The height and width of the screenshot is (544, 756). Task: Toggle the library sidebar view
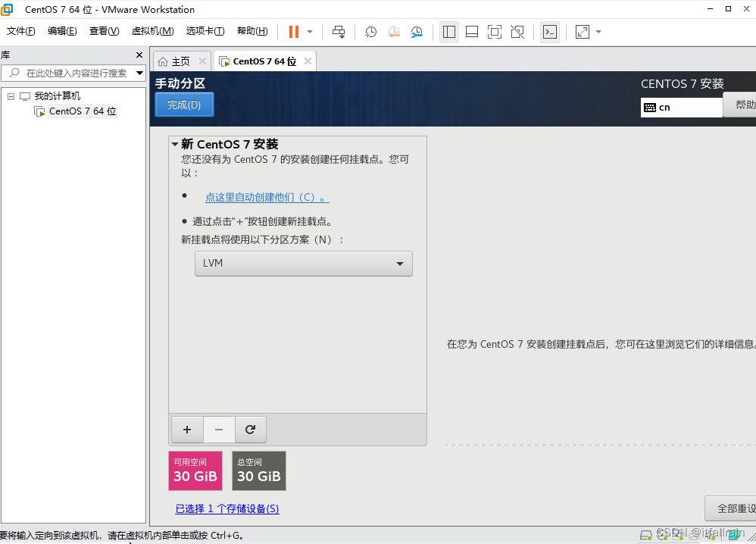[449, 32]
